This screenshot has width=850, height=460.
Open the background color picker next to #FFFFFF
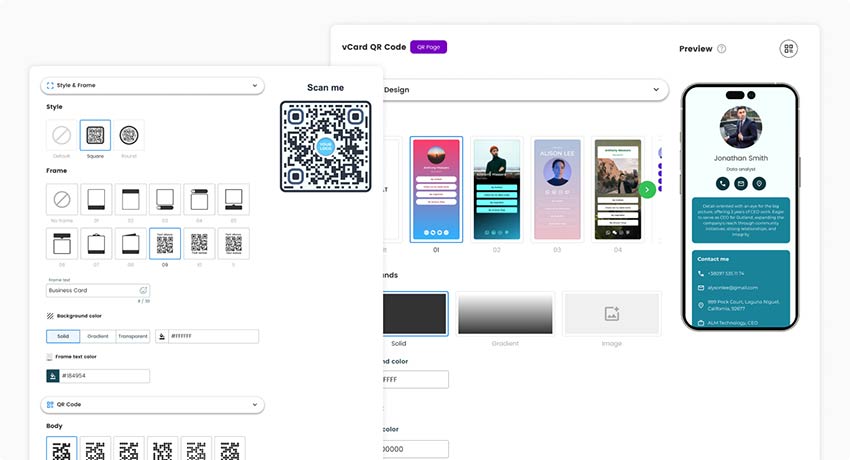(x=162, y=336)
